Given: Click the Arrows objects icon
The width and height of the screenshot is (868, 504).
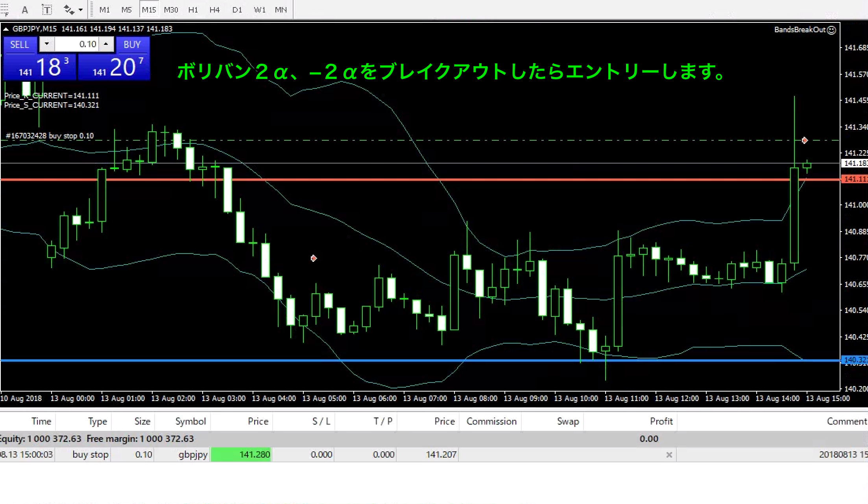Looking at the screenshot, I should tap(69, 10).
